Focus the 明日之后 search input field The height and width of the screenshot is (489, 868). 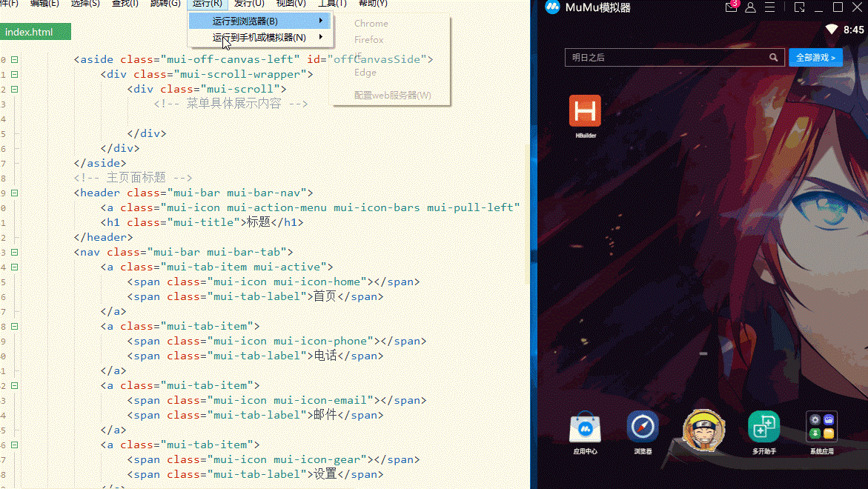[x=666, y=57]
